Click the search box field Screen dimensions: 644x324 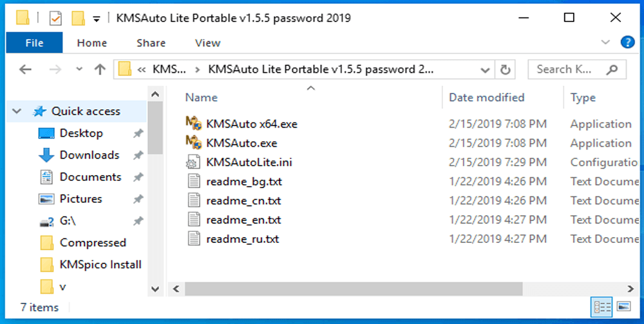click(569, 70)
